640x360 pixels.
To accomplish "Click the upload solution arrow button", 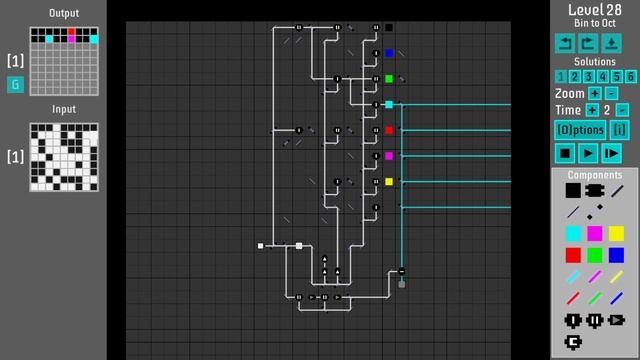I will [611, 43].
